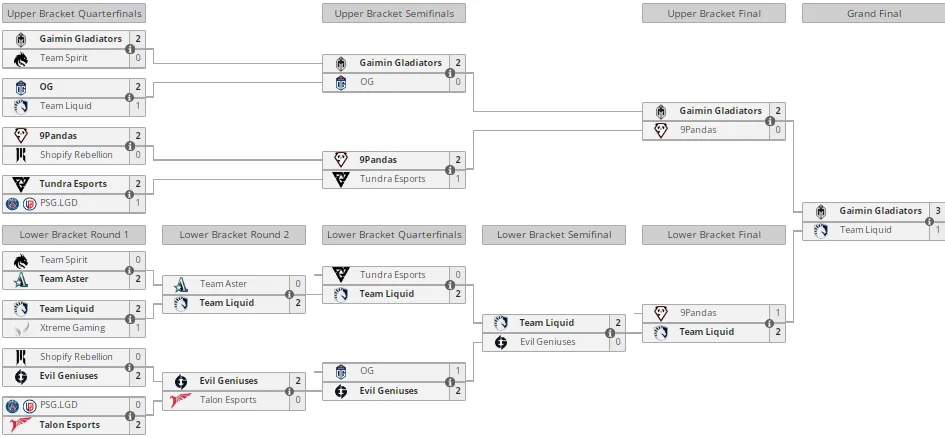Show match details for the Grand Final
945x438 pixels.
[x=929, y=221]
